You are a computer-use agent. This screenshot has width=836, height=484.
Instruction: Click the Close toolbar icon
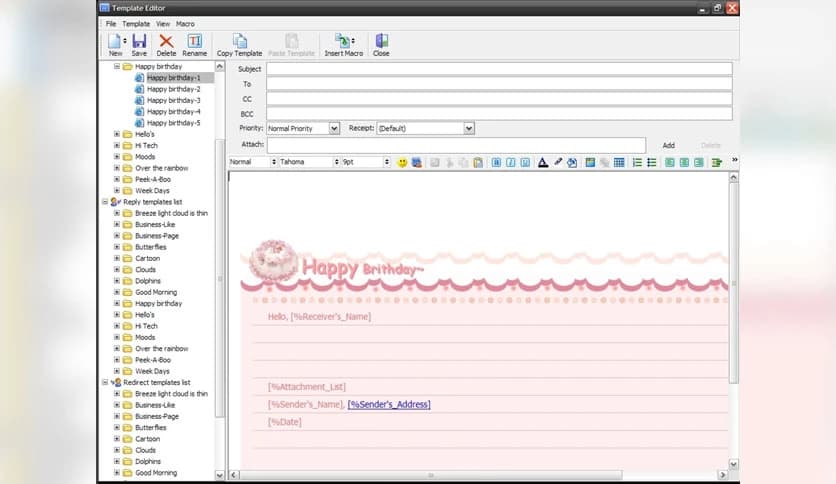[381, 41]
